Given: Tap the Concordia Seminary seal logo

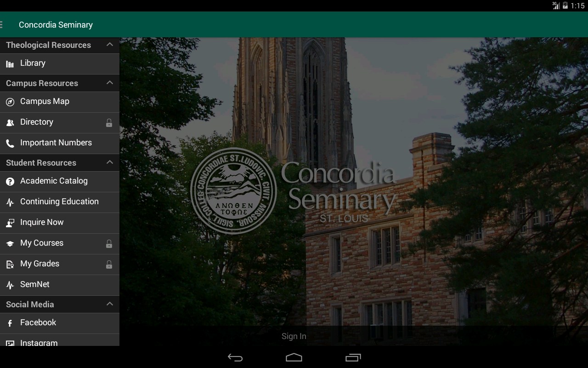Looking at the screenshot, I should (233, 191).
